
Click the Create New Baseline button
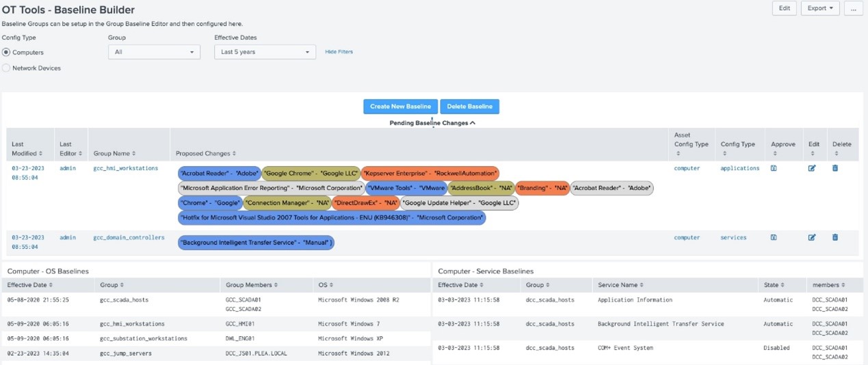[x=400, y=107]
